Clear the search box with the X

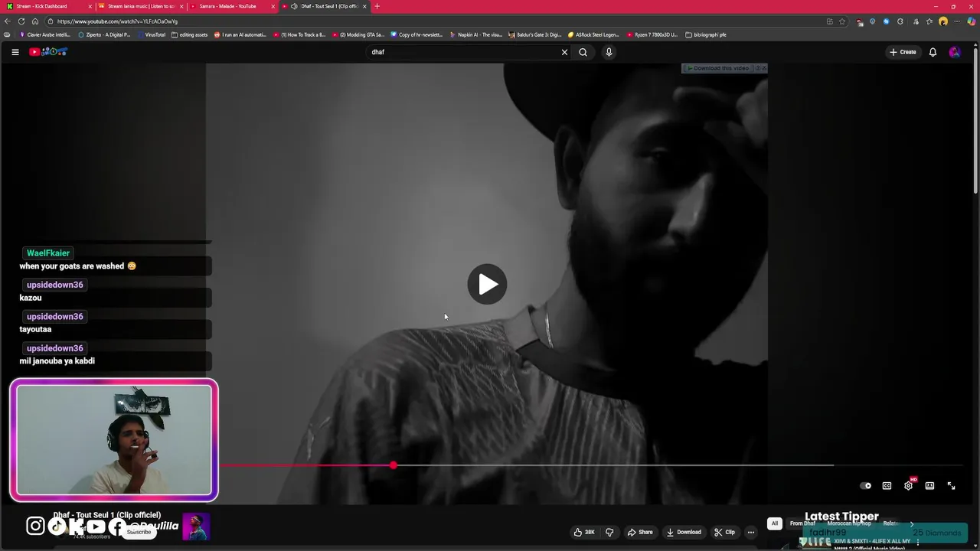click(x=564, y=52)
